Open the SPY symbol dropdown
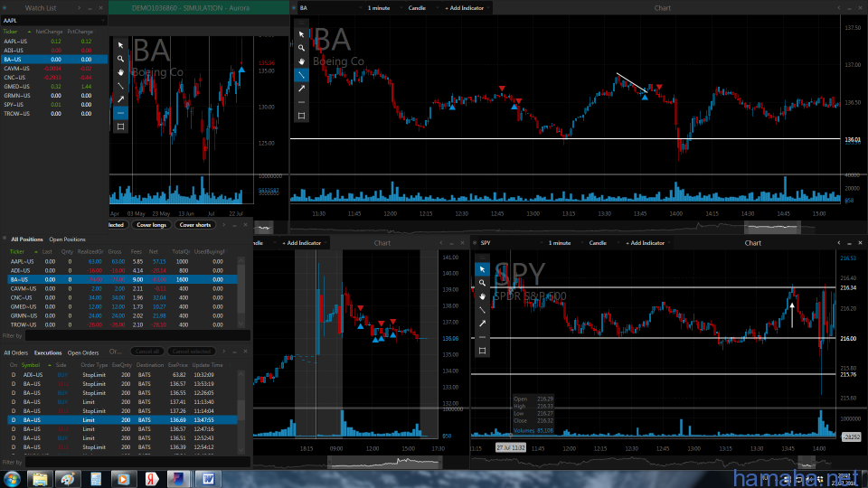 click(x=511, y=243)
